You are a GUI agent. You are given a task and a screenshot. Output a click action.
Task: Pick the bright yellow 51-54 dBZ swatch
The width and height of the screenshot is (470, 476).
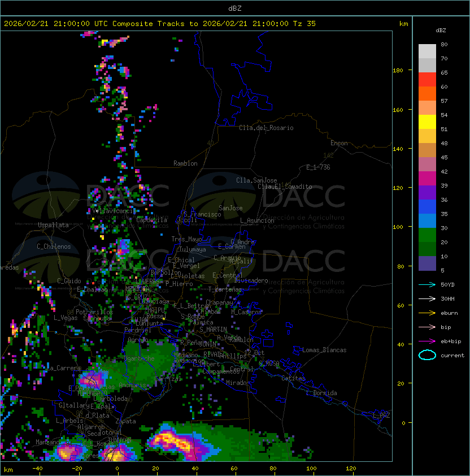(427, 122)
